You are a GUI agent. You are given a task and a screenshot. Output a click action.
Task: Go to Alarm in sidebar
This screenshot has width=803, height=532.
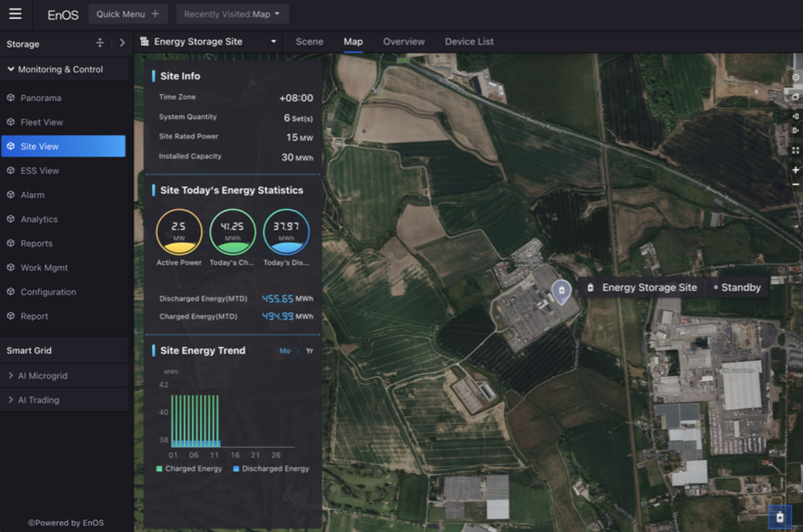(x=32, y=195)
